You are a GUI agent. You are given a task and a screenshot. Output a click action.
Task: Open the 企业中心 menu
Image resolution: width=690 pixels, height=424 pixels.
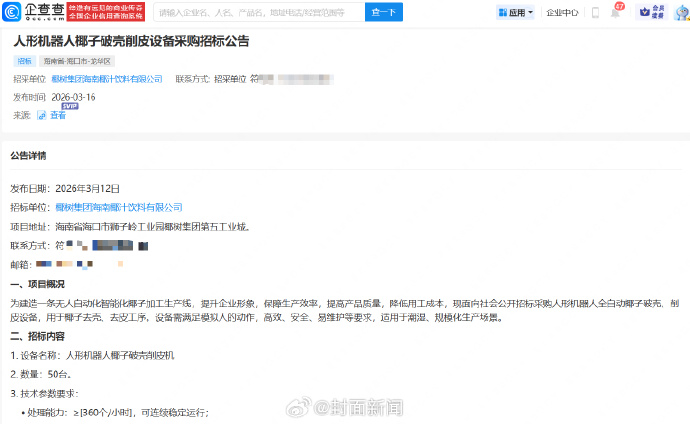[x=562, y=13]
